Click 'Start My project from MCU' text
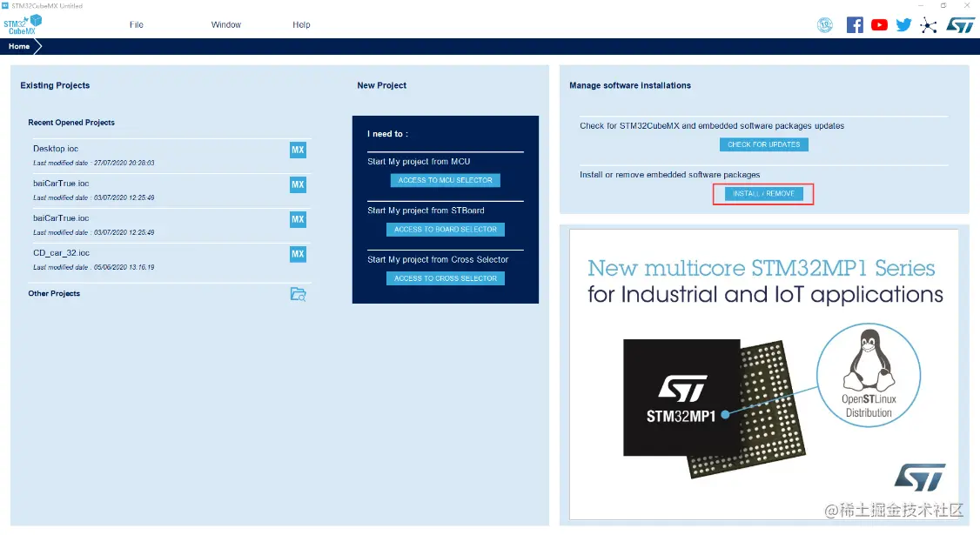This screenshot has height=535, width=980. pyautogui.click(x=419, y=161)
